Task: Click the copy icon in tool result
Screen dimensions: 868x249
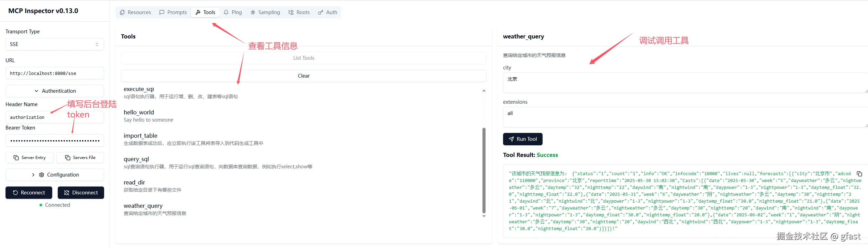Action: tap(859, 174)
